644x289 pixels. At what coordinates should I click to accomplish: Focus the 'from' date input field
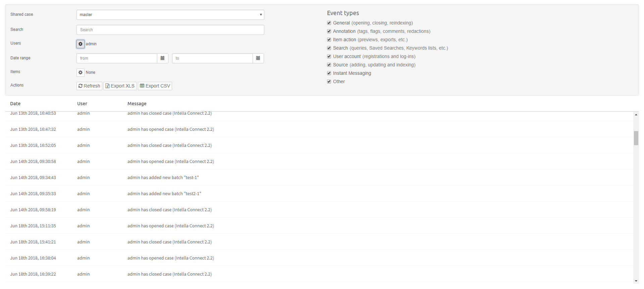click(x=117, y=58)
